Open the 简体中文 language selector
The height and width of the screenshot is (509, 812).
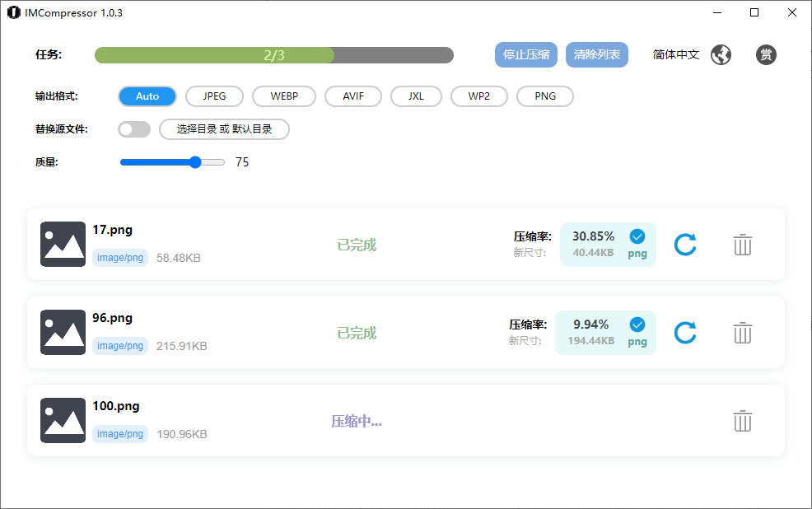tap(675, 54)
